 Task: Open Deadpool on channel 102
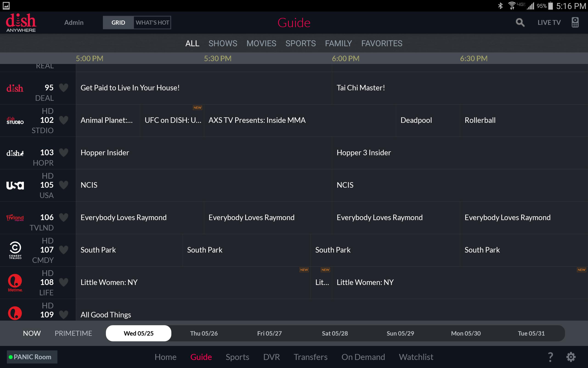click(x=428, y=121)
